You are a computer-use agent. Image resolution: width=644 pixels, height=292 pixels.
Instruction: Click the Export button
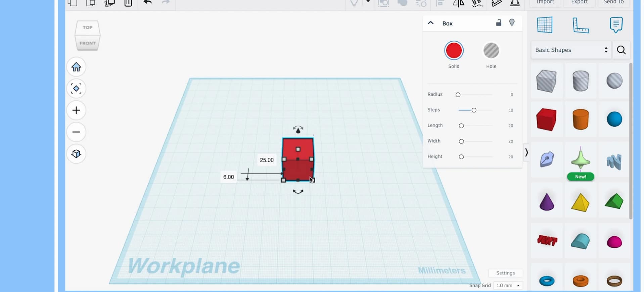pyautogui.click(x=580, y=2)
